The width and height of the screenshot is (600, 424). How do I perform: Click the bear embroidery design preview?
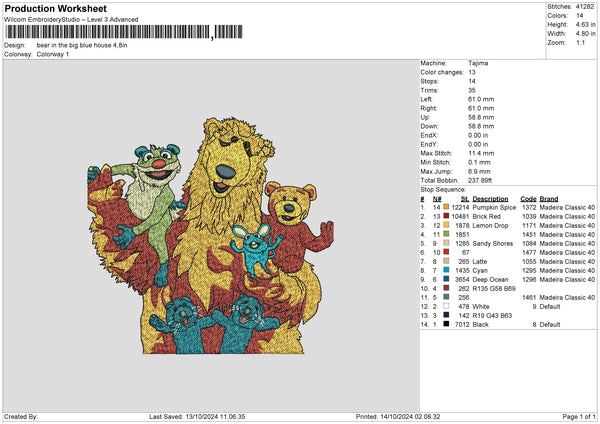[210, 235]
